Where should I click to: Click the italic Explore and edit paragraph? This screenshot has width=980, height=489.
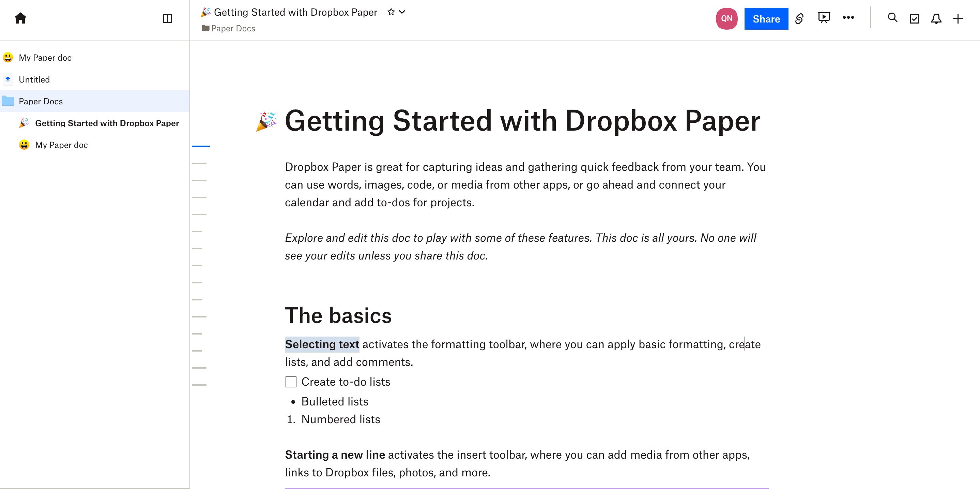point(520,247)
